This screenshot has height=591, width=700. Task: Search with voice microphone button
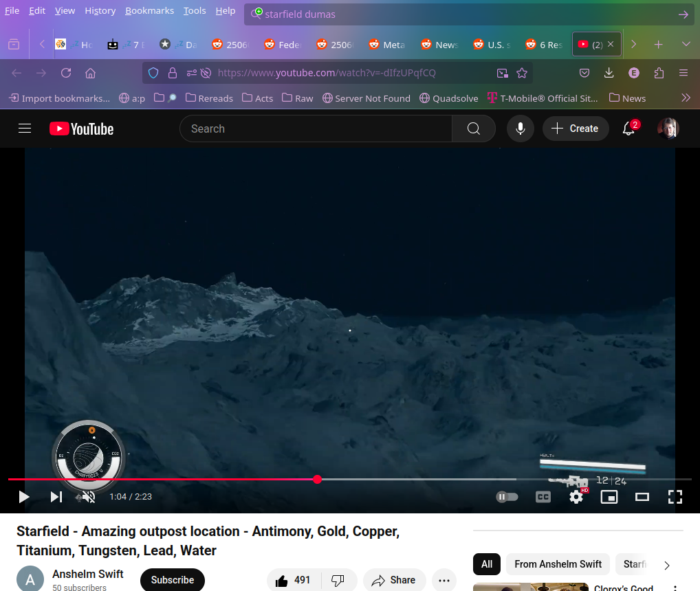coord(521,129)
